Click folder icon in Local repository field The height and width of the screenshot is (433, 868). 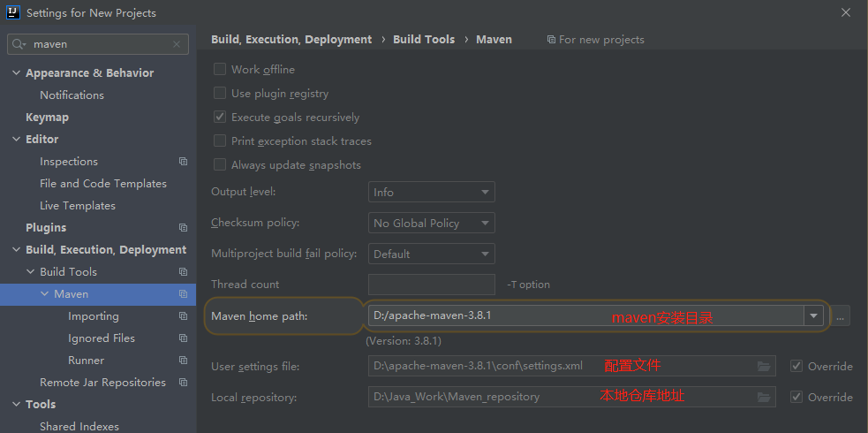point(764,397)
